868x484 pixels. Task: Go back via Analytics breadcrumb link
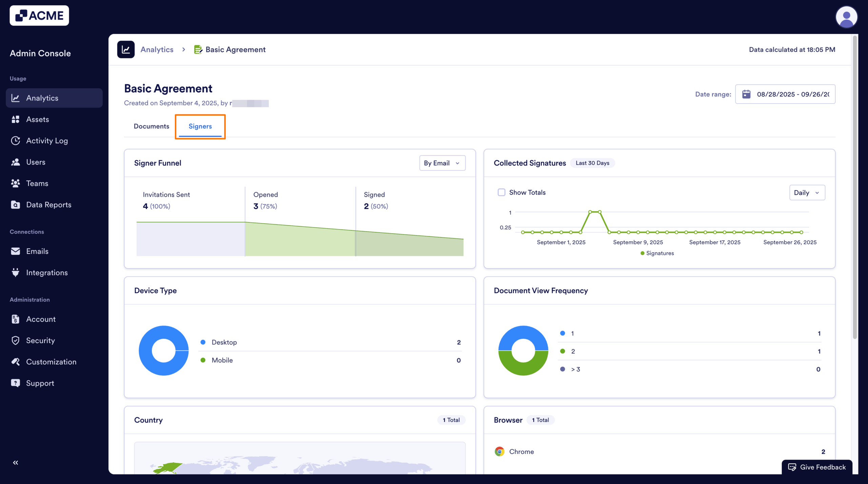click(x=157, y=50)
